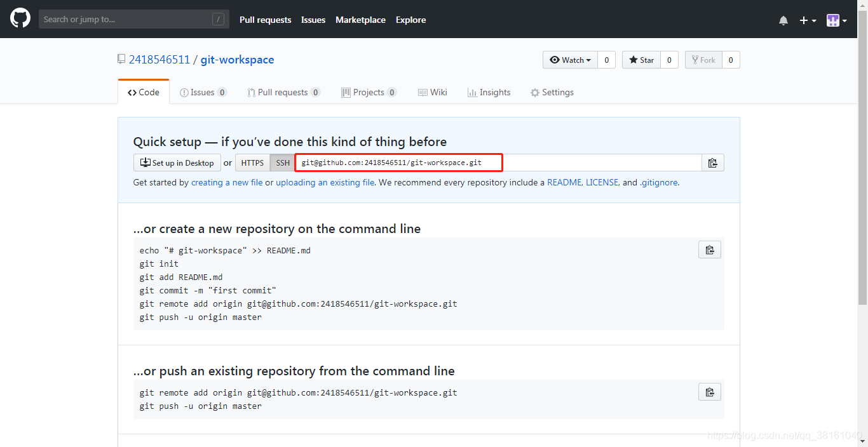Open the Wiki tab
The image size is (868, 447).
point(433,92)
